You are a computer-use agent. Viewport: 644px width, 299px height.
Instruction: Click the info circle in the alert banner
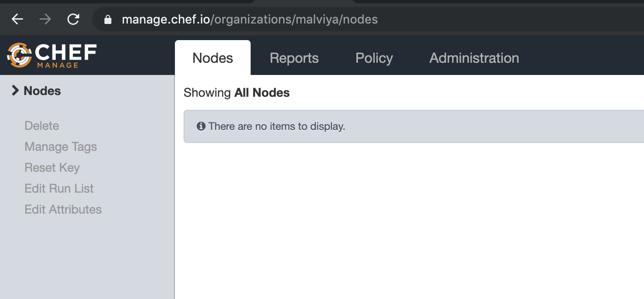click(x=201, y=126)
